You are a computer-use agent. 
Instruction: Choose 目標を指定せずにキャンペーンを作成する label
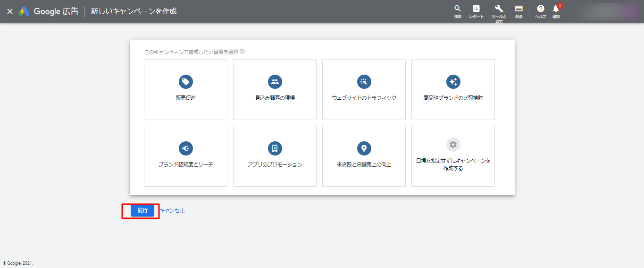pyautogui.click(x=453, y=164)
